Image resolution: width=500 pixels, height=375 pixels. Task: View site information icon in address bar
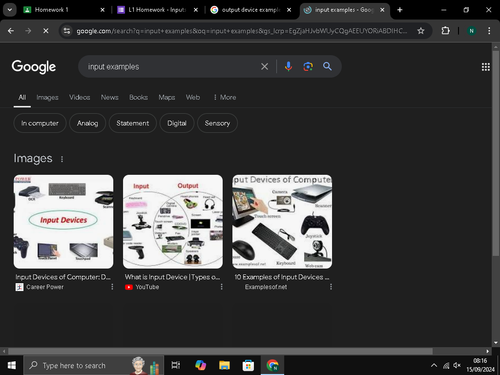point(67,31)
